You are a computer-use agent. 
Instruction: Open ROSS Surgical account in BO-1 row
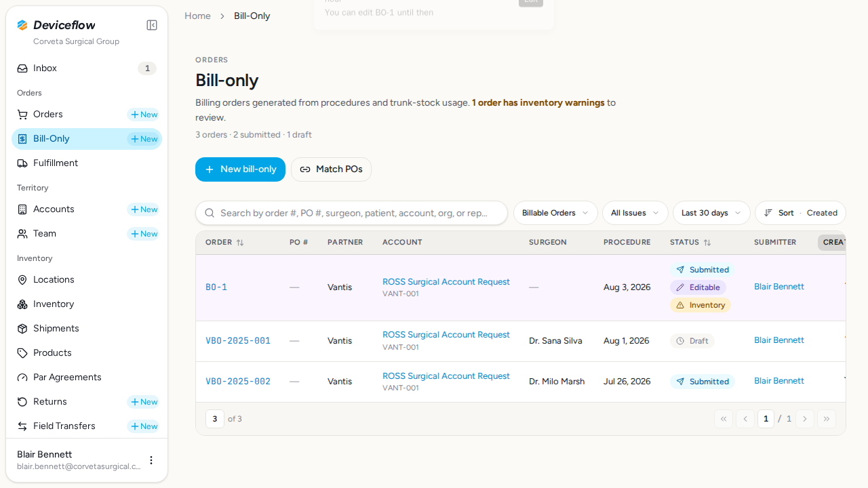[446, 282]
